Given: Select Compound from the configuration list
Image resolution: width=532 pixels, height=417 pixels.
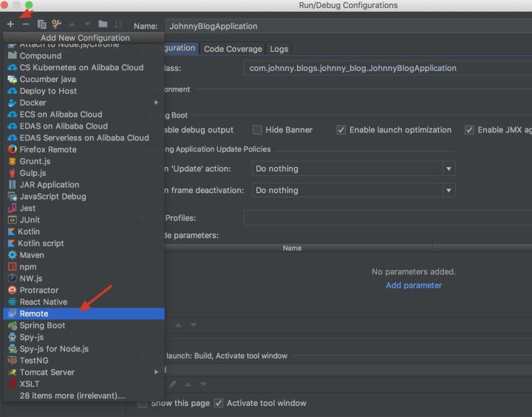Looking at the screenshot, I should tap(83, 55).
